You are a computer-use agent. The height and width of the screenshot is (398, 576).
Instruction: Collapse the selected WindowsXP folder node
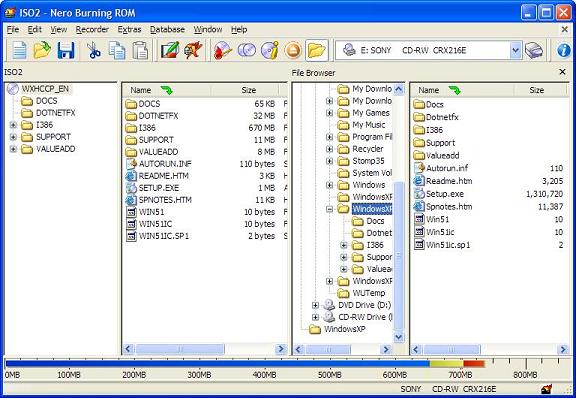click(330, 209)
